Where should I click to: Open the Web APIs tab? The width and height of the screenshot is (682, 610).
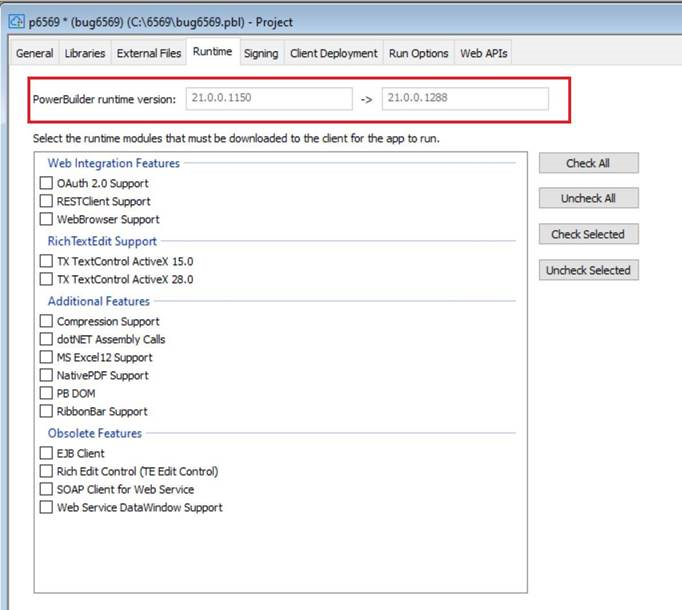(x=483, y=53)
